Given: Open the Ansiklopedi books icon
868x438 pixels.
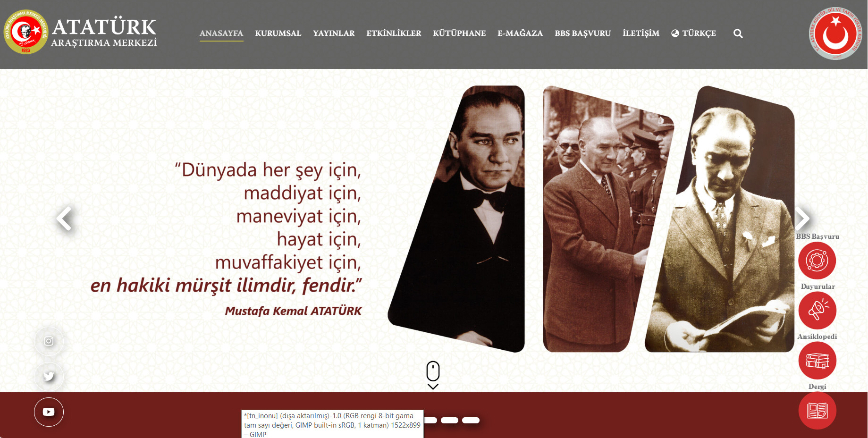Looking at the screenshot, I should (x=817, y=361).
